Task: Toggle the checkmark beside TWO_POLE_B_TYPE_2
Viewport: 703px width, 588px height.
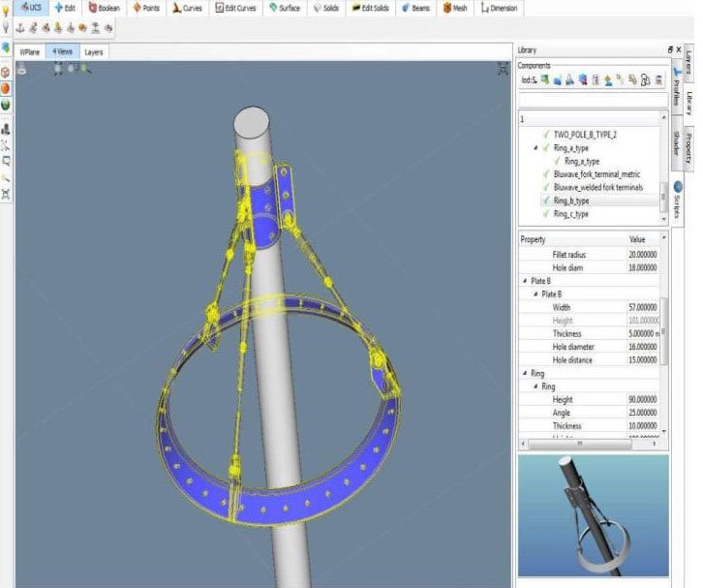Action: coord(546,135)
